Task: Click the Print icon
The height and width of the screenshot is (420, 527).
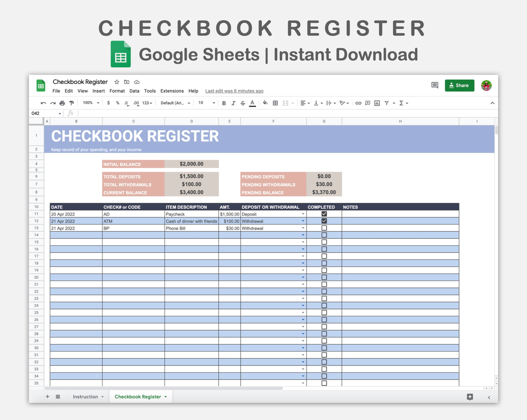Action: pyautogui.click(x=62, y=103)
